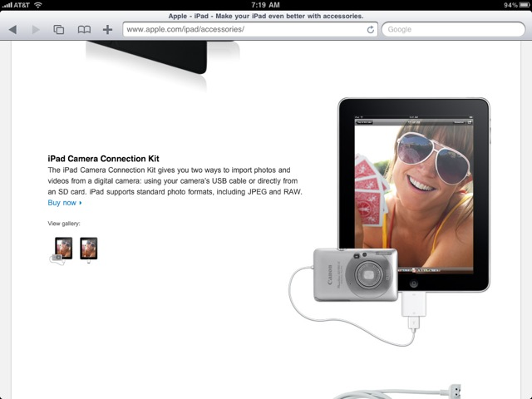The image size is (532, 399).
Task: View gallery thumbnail showing iPad with SD reader
Action: tap(89, 249)
